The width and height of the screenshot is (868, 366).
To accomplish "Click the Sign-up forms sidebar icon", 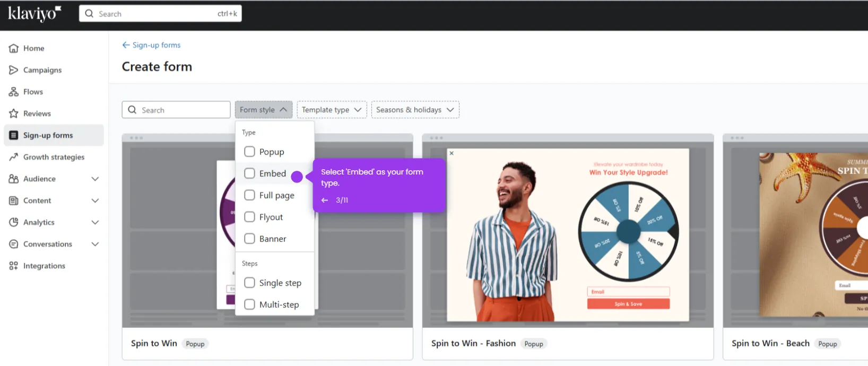I will click(x=14, y=135).
